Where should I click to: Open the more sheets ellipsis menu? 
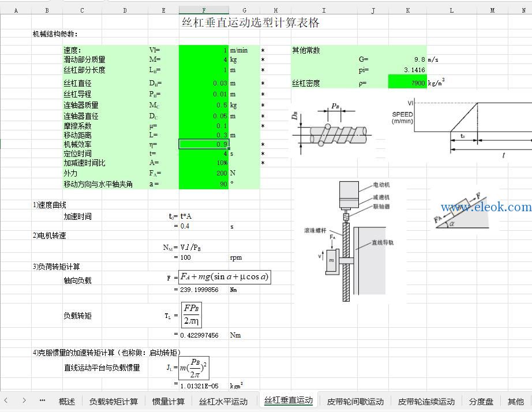click(42, 401)
